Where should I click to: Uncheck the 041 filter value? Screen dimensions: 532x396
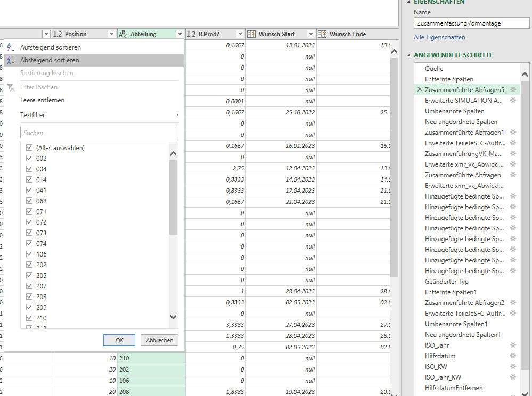(x=29, y=190)
